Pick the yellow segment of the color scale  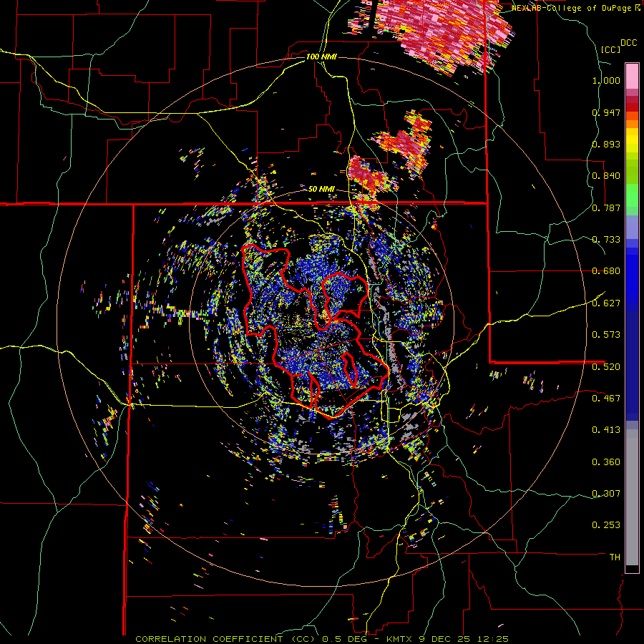pos(632,141)
